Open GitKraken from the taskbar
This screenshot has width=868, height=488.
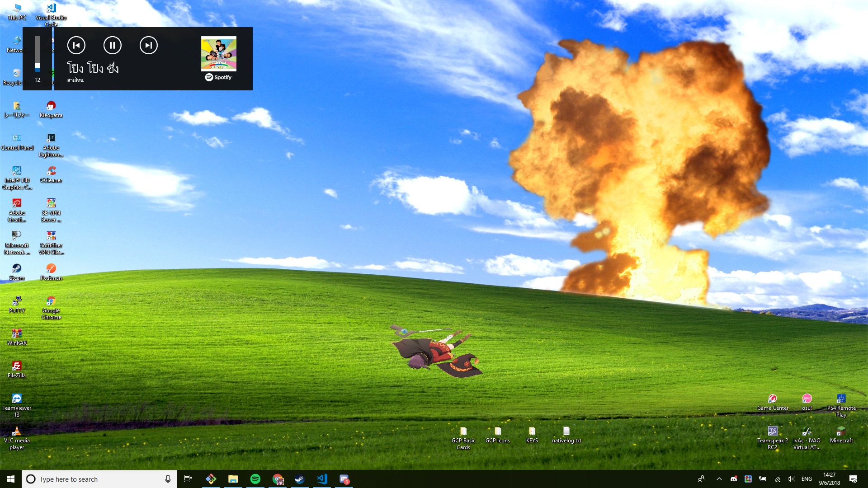[211, 479]
